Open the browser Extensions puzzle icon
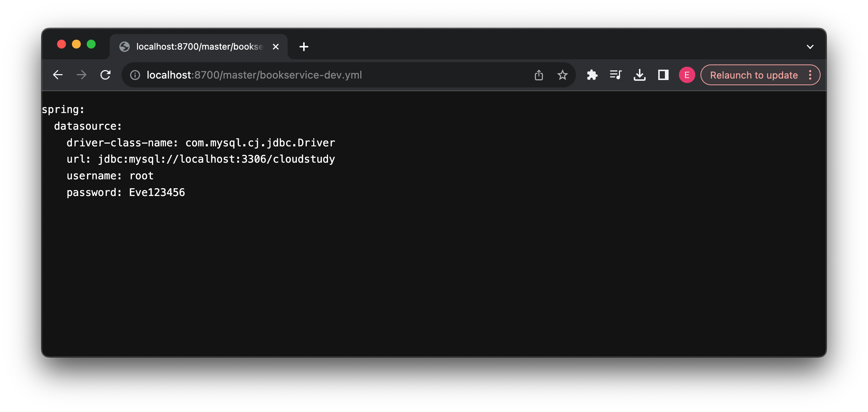 (x=592, y=74)
